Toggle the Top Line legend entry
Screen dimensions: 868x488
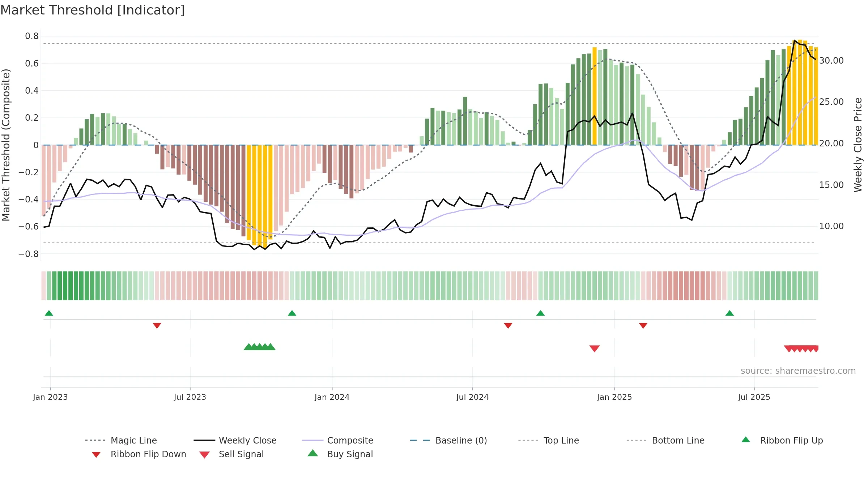click(x=549, y=440)
